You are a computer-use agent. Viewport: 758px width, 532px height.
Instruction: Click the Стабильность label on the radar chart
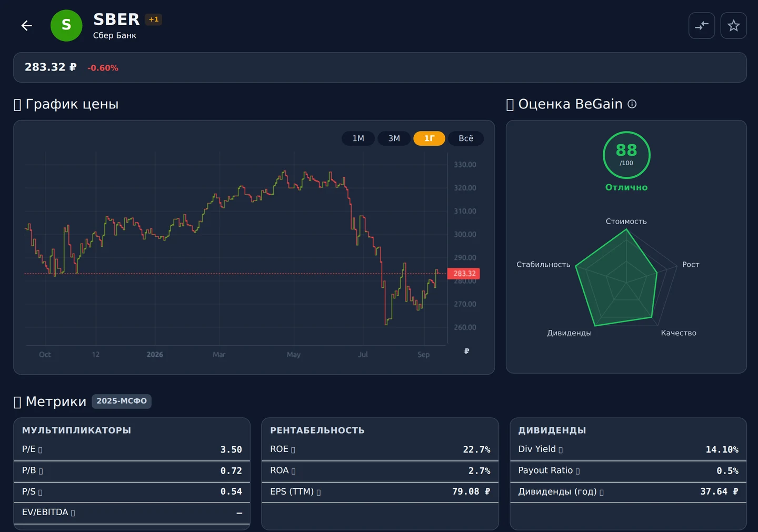[543, 265]
